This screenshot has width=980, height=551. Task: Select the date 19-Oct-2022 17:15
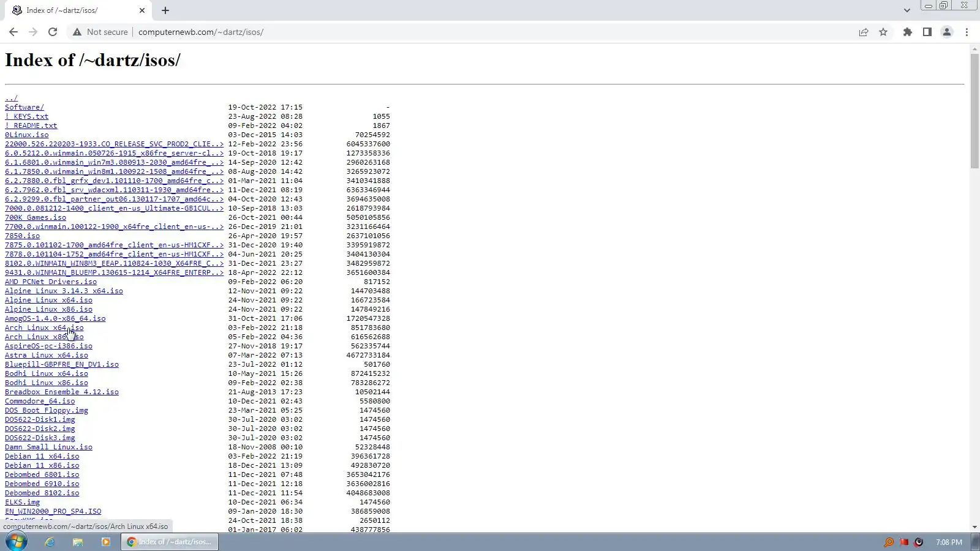pos(265,107)
